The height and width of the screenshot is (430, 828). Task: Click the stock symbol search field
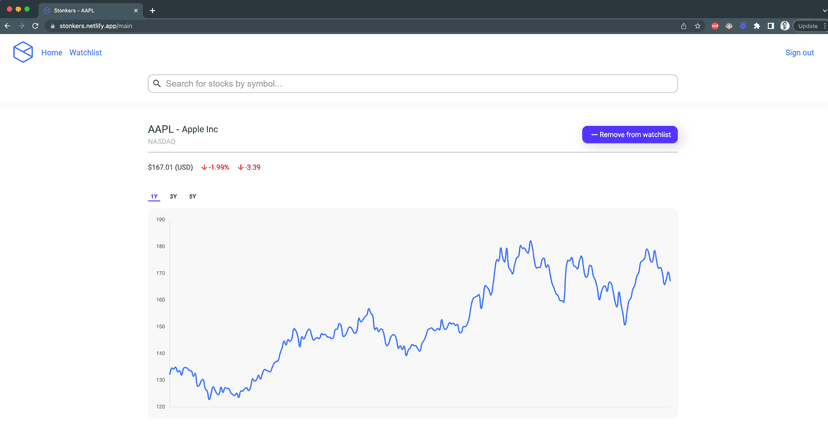point(413,84)
